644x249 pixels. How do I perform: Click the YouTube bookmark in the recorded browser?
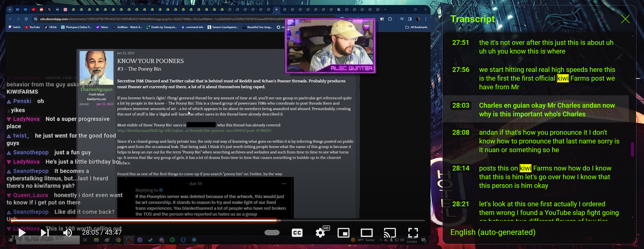32,27
